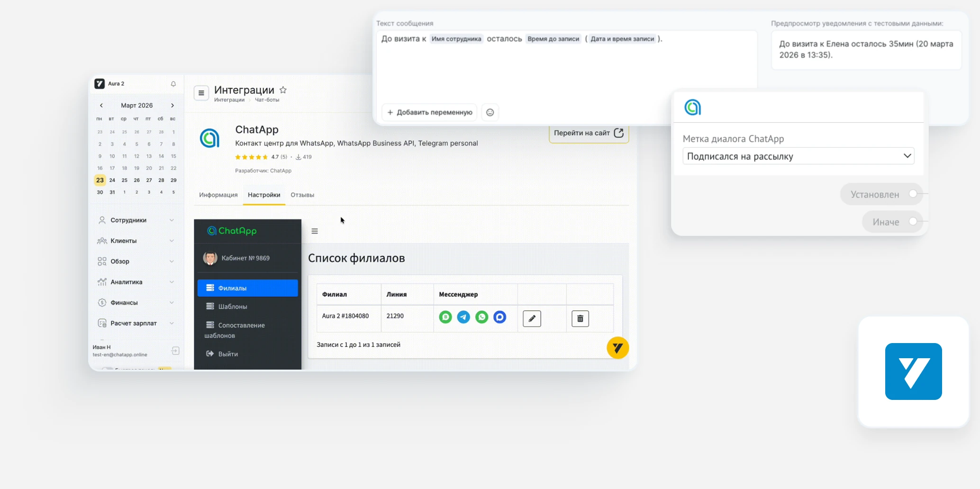This screenshot has width=980, height=489.
Task: Click the Добавить переменную button
Action: click(429, 112)
